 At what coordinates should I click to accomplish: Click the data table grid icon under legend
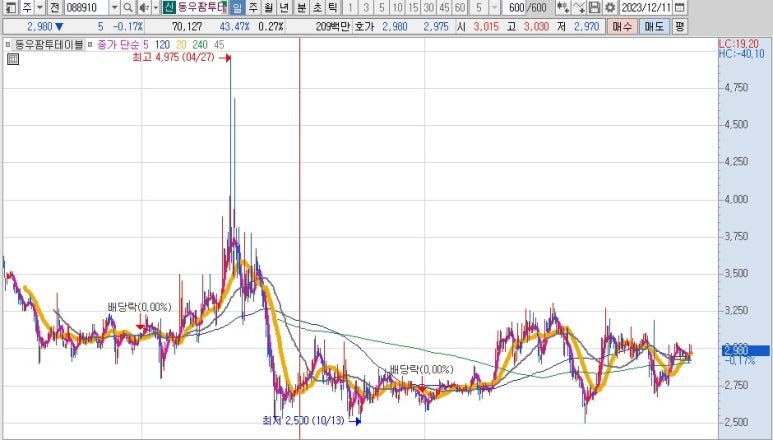coord(13,60)
